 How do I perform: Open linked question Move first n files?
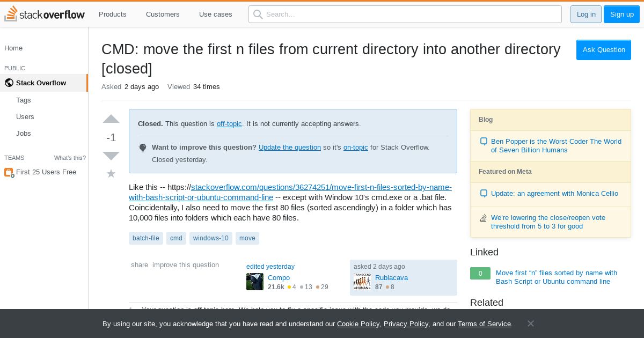[x=557, y=277]
